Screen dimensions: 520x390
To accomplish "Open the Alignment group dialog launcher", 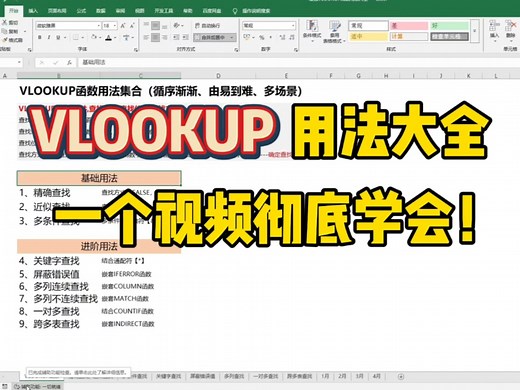I will point(236,50).
